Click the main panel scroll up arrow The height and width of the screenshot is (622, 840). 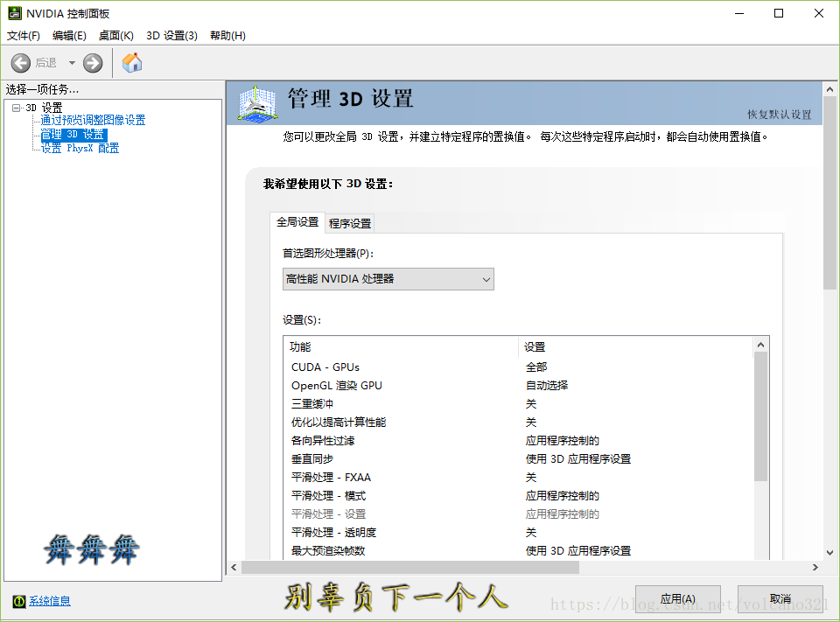click(829, 89)
